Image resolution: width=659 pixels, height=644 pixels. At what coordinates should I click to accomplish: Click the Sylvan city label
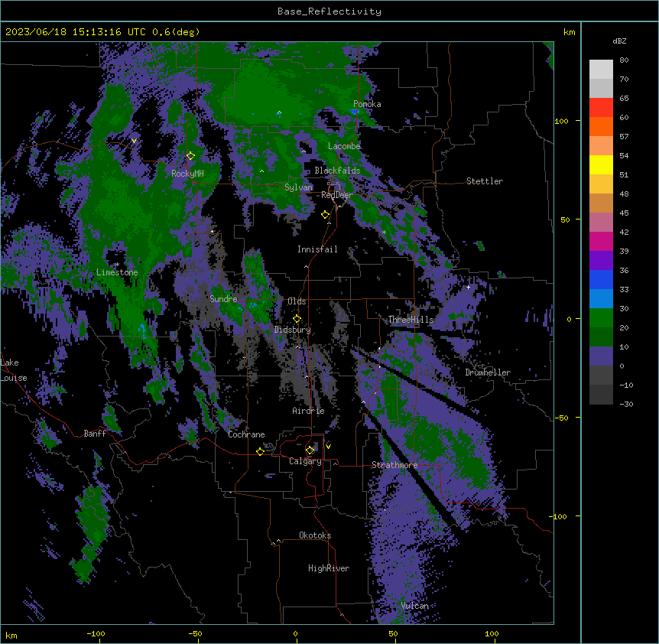pyautogui.click(x=298, y=187)
